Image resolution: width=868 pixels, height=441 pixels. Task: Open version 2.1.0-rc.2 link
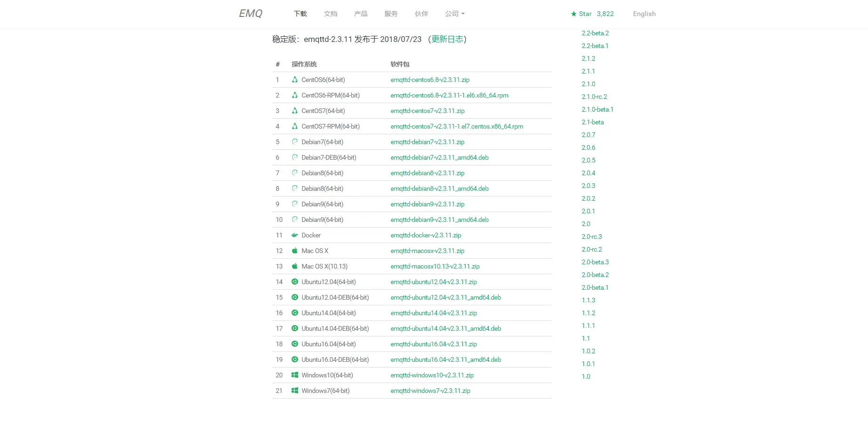coord(594,97)
